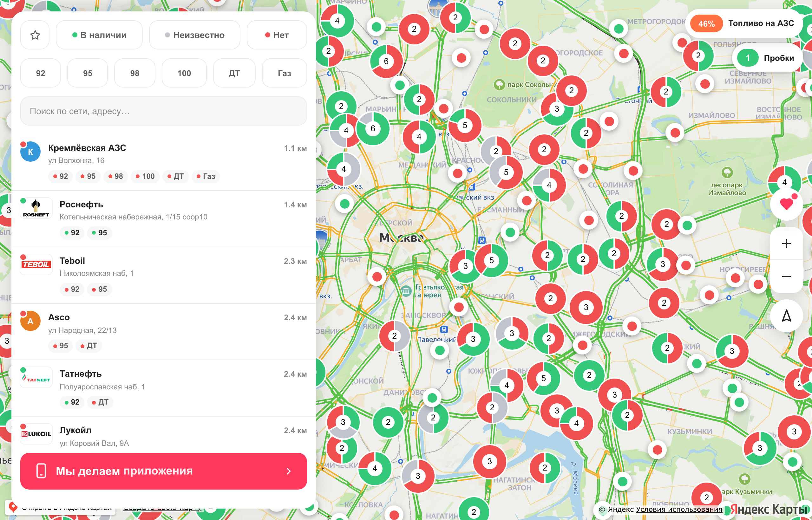Click the Яндекс Карты logo

tap(769, 510)
